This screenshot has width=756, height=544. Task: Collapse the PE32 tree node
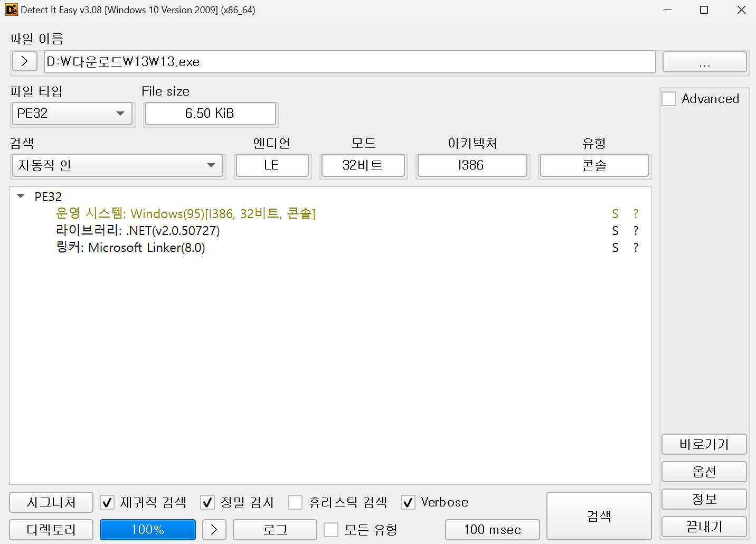21,196
